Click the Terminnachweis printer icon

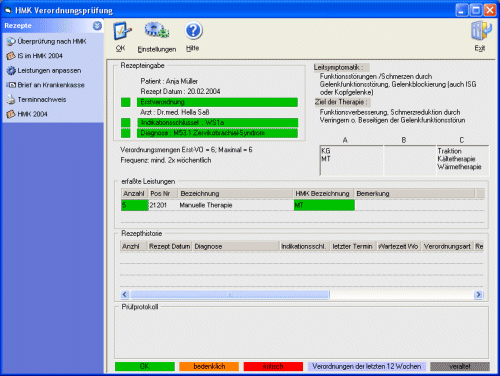[x=11, y=99]
